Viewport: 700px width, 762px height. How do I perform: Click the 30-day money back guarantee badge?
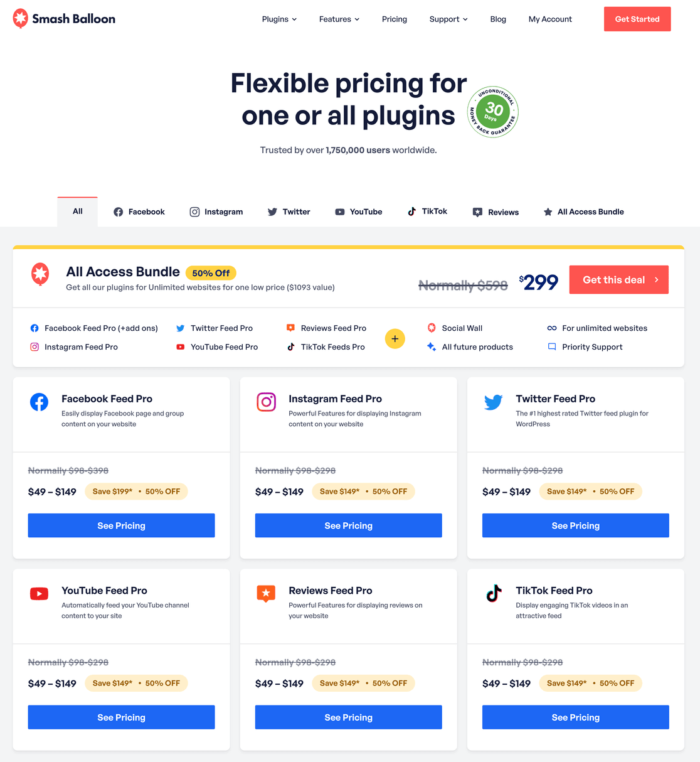493,112
